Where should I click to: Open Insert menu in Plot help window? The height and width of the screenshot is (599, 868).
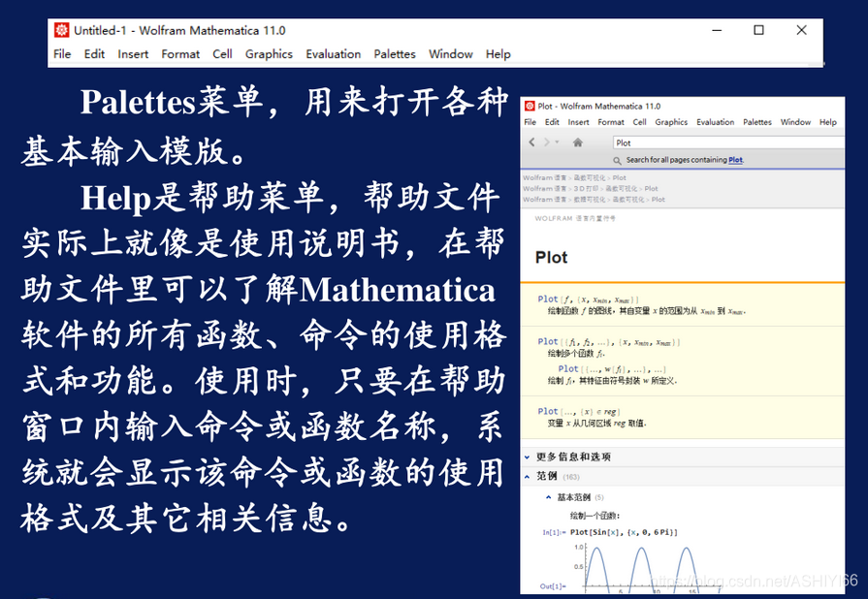click(578, 122)
